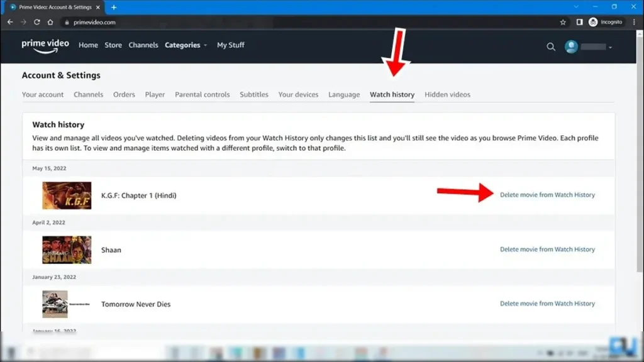Bookmark the page with the star icon
The image size is (644, 362).
click(x=563, y=21)
